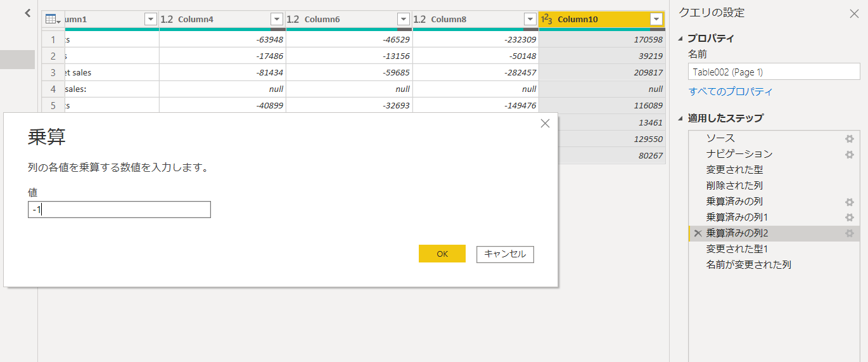Open settings gear for 乗算済みの列 step
The width and height of the screenshot is (868, 362).
coord(850,202)
